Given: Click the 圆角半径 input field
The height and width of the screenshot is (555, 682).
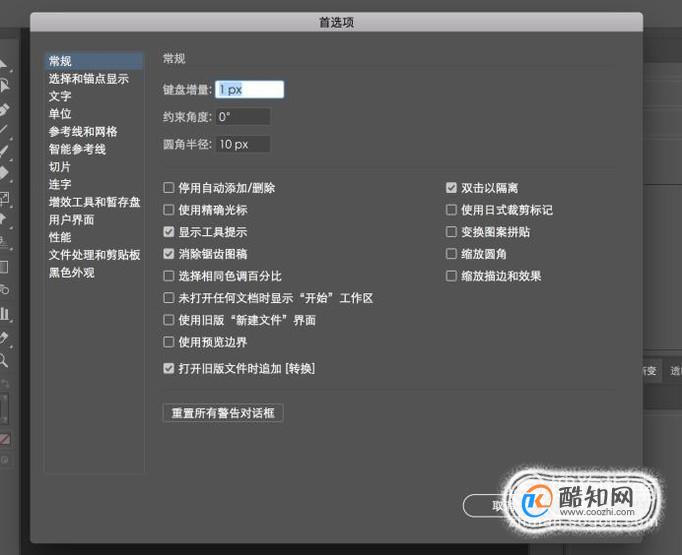Looking at the screenshot, I should tap(243, 144).
